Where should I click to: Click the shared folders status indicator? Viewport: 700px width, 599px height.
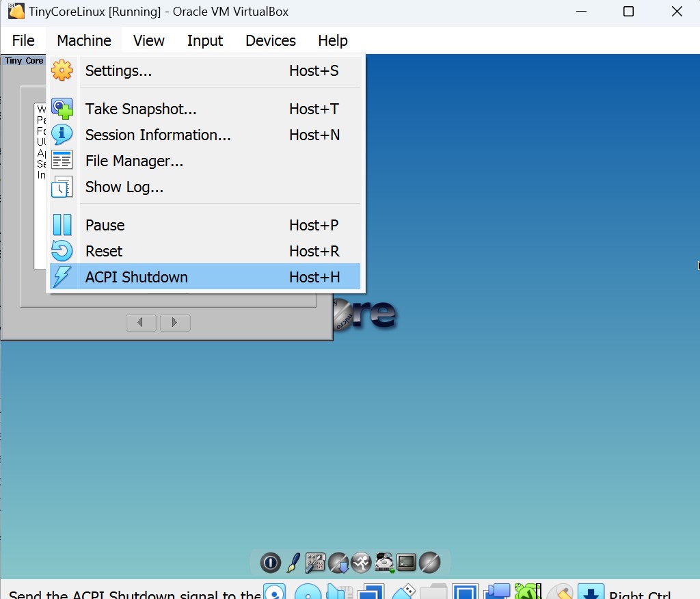(433, 592)
